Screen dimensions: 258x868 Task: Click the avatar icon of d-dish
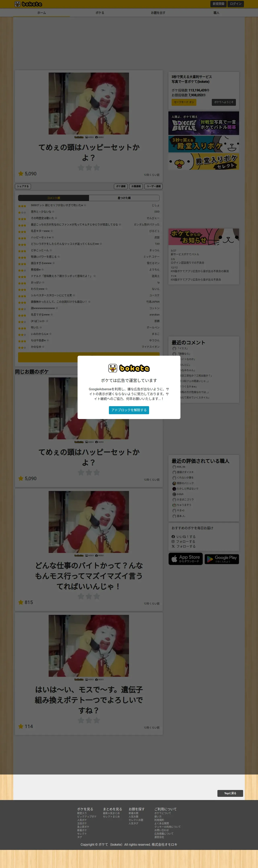pos(174,494)
